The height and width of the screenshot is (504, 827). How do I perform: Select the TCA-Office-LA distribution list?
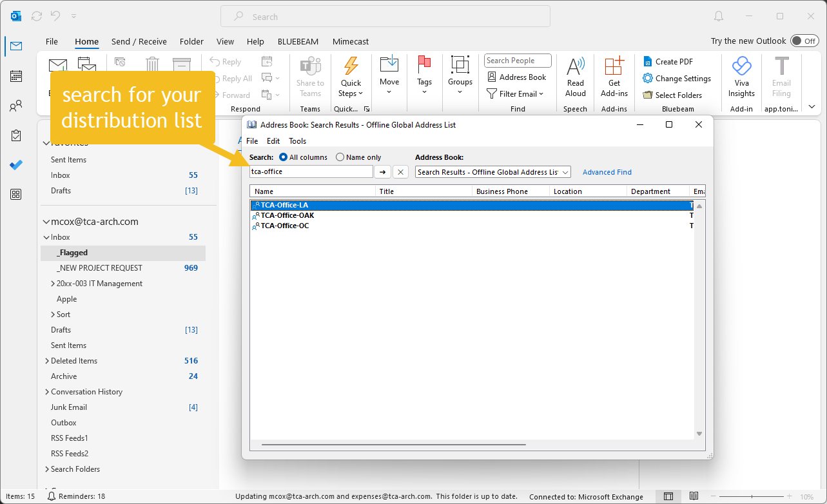click(472, 205)
